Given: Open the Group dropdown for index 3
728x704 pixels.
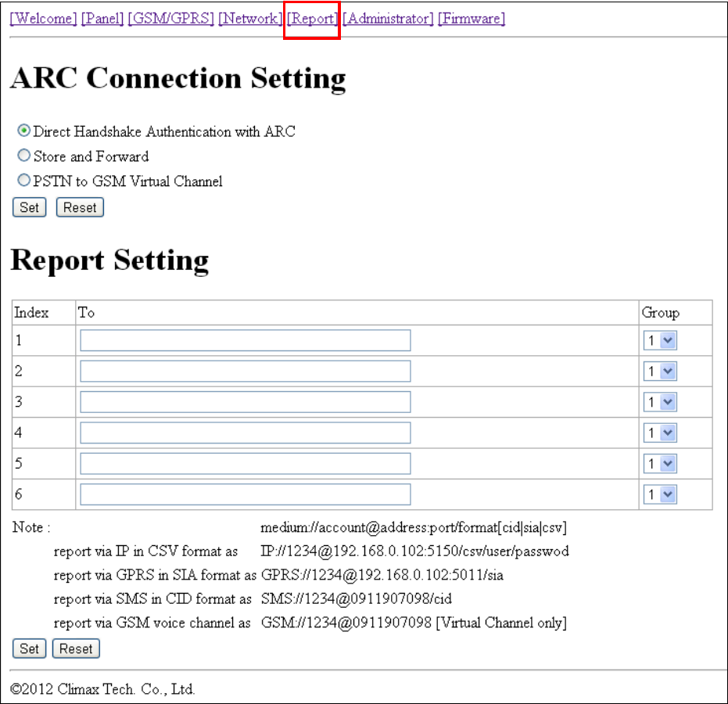Looking at the screenshot, I should click(660, 402).
